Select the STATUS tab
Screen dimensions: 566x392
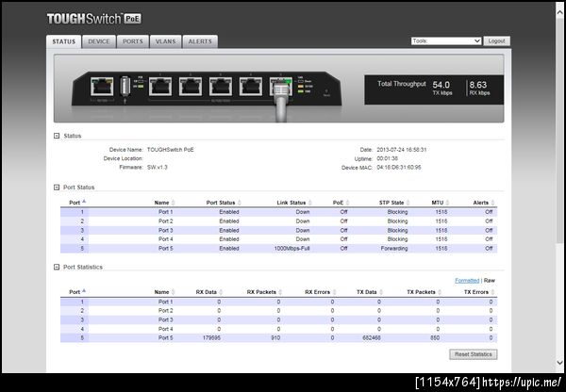[x=64, y=41]
